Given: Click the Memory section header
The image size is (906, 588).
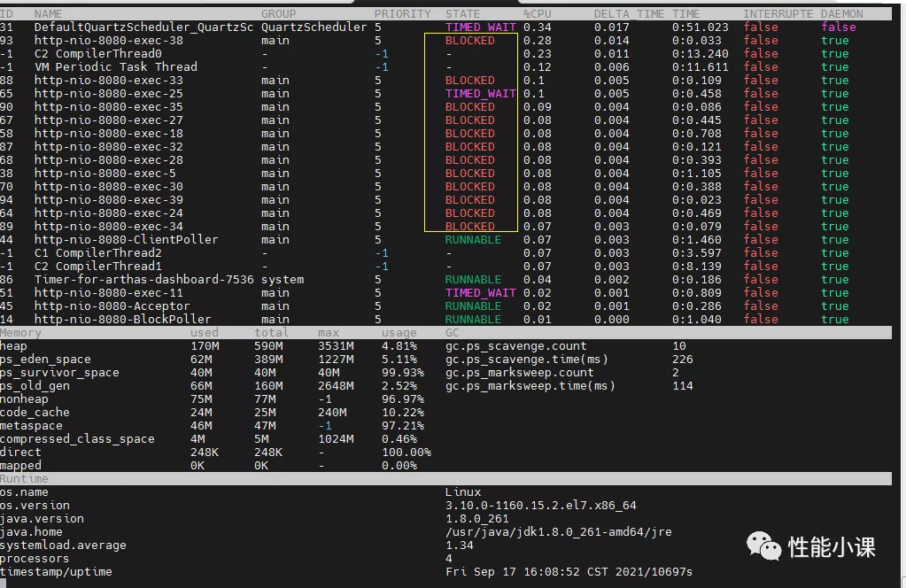Looking at the screenshot, I should [x=21, y=332].
